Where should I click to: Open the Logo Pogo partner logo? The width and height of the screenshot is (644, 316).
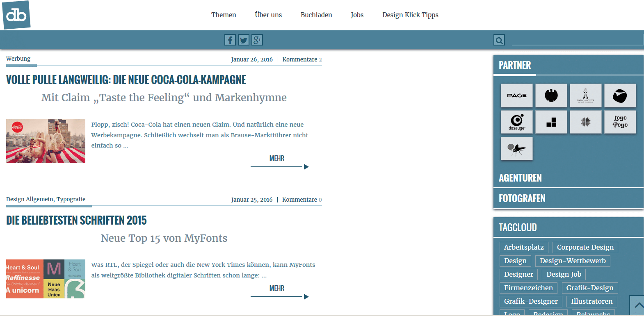pyautogui.click(x=620, y=122)
